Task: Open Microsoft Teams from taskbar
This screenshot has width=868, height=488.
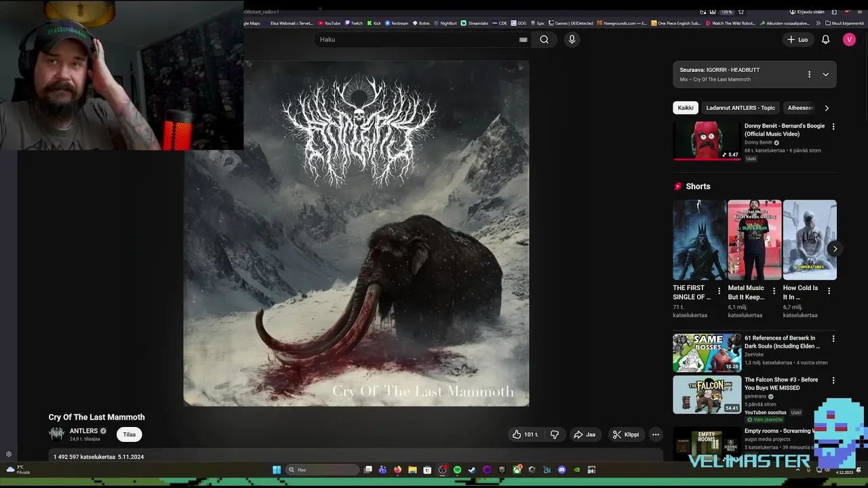Action: (382, 470)
